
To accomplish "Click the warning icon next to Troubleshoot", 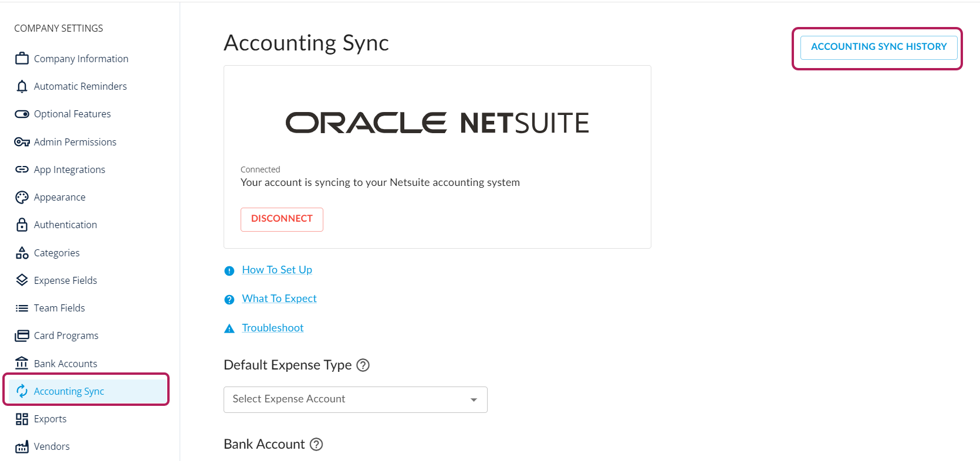I will click(x=229, y=328).
